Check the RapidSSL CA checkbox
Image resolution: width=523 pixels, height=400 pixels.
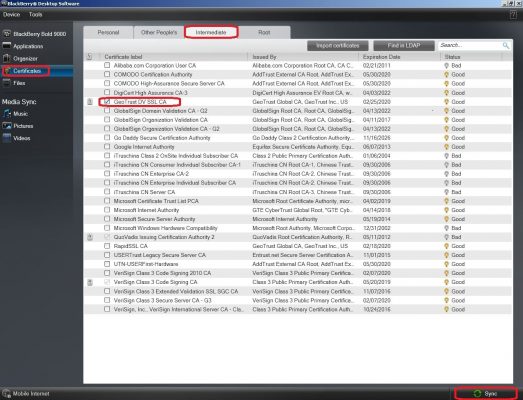(x=107, y=246)
